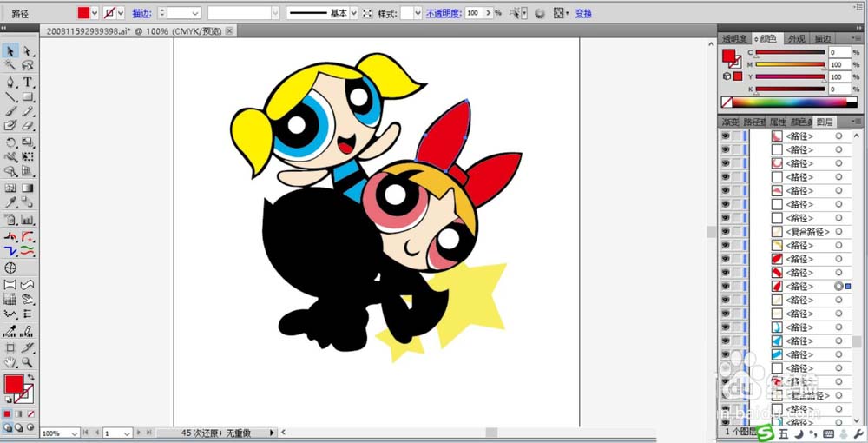Select the Paintbrush tool
The width and height of the screenshot is (868, 443).
10,111
